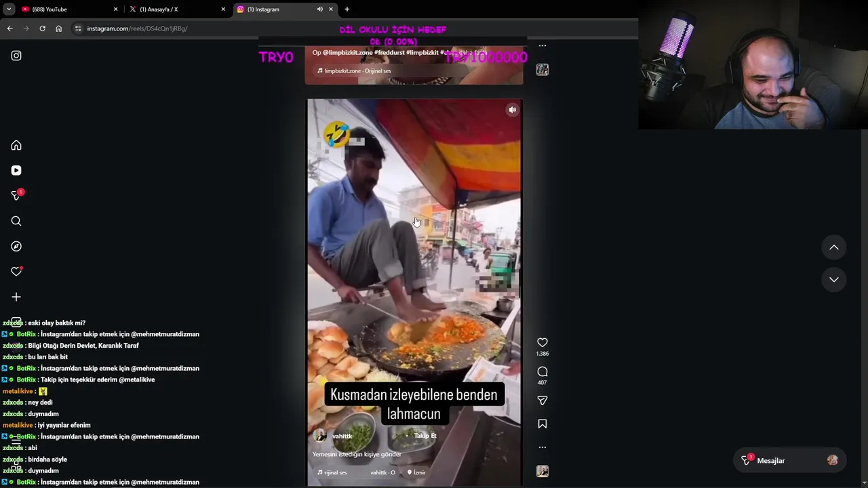The image size is (868, 488).
Task: Open Notifications heart in the sidebar
Action: 16,271
